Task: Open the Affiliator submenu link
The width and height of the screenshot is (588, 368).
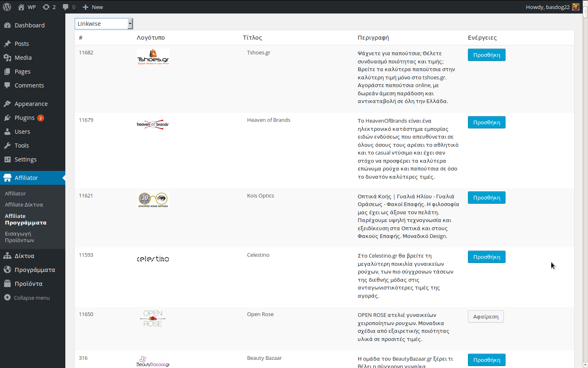Action: 15,194
